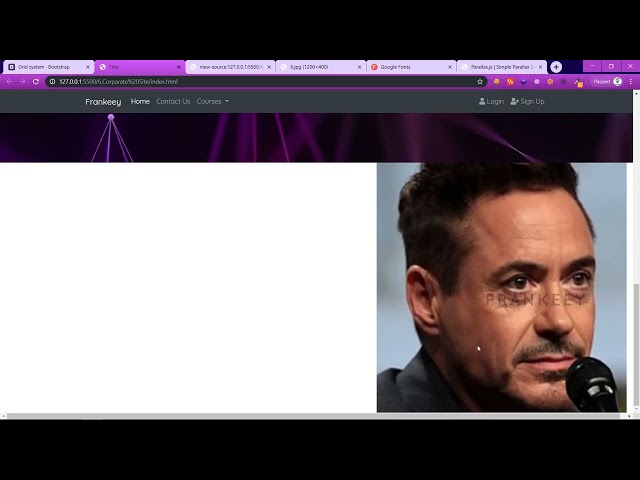Click the scrollbar up arrow
The image size is (640, 480).
point(636,93)
